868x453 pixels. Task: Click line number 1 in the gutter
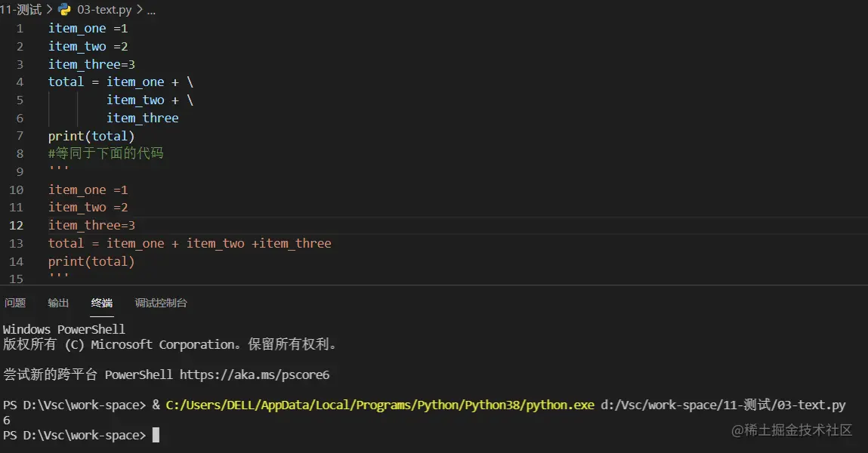[x=20, y=29]
